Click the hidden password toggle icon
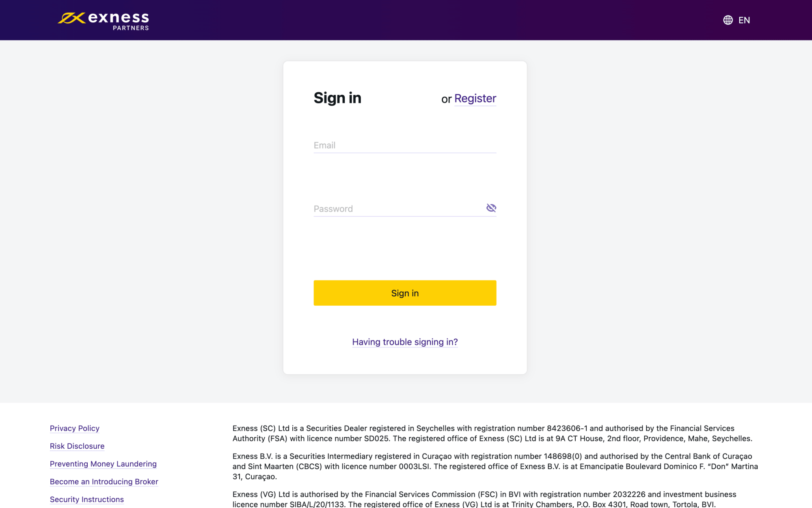Image resolution: width=812 pixels, height=508 pixels. tap(491, 208)
